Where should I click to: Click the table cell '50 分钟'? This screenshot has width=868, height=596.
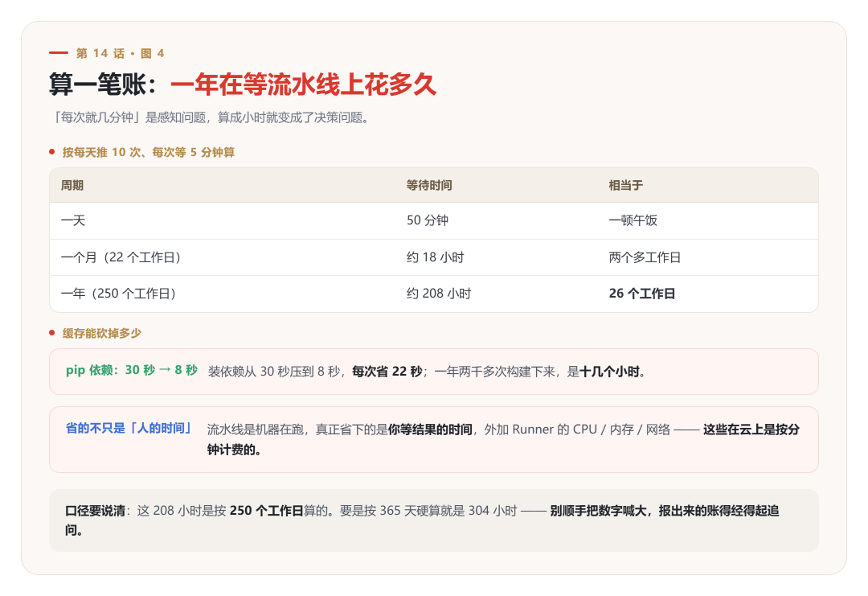click(x=428, y=220)
